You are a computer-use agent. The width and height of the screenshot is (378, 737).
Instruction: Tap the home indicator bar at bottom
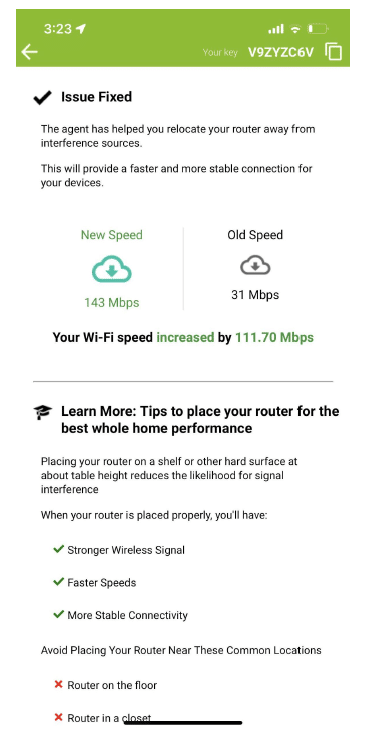[x=183, y=722]
